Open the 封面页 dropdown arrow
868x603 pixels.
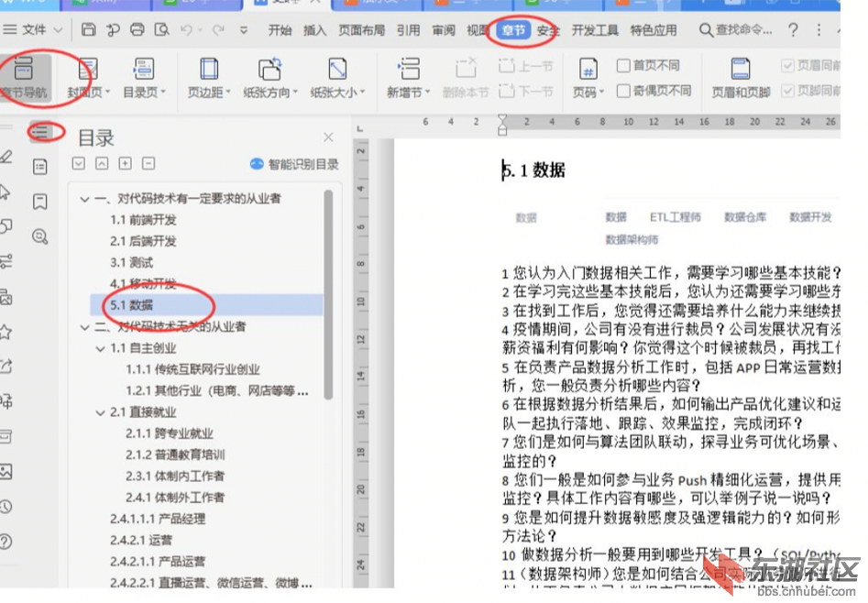point(107,92)
